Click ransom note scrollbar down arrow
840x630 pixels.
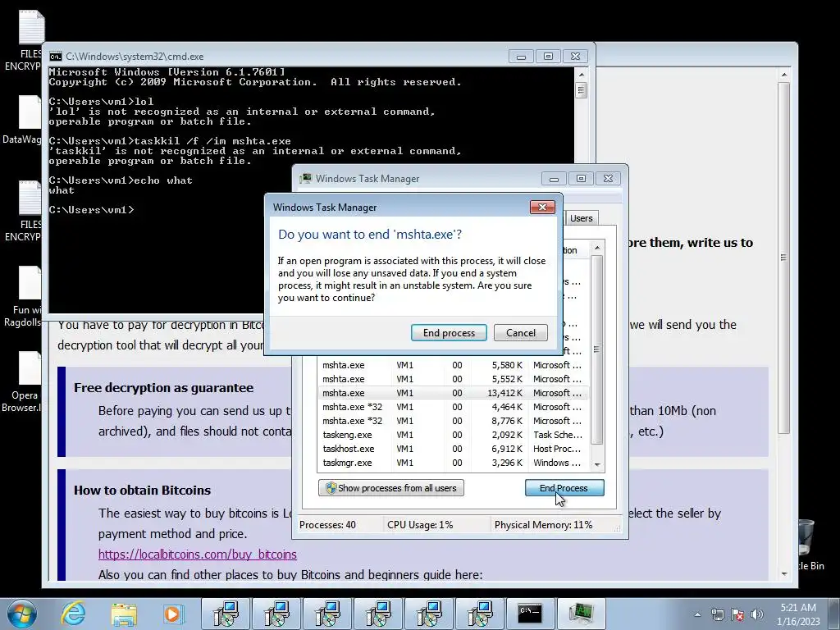pos(783,574)
